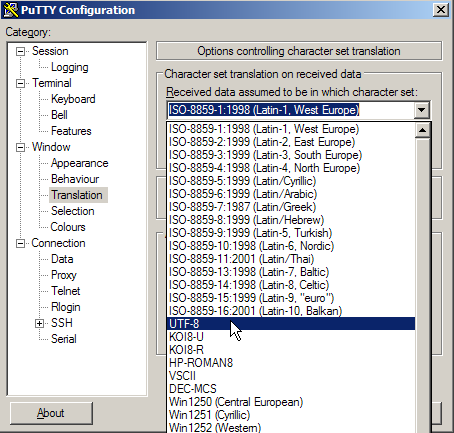The image size is (454, 433).
Task: Expand the SSH tree node
Action: coord(39,323)
